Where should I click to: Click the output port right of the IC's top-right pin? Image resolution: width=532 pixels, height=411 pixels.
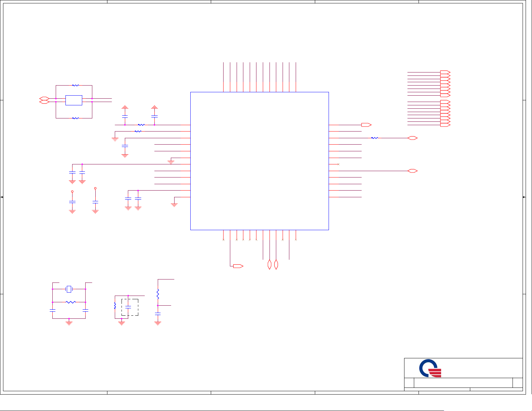pos(367,125)
